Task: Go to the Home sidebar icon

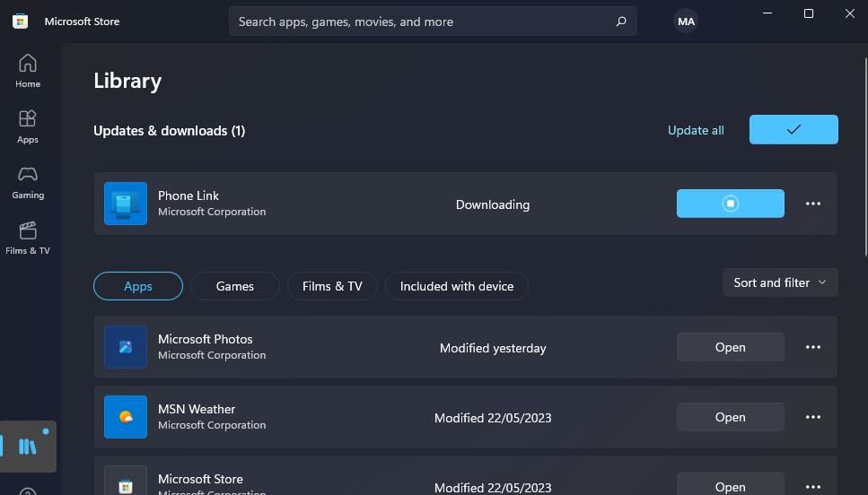Action: click(x=28, y=70)
